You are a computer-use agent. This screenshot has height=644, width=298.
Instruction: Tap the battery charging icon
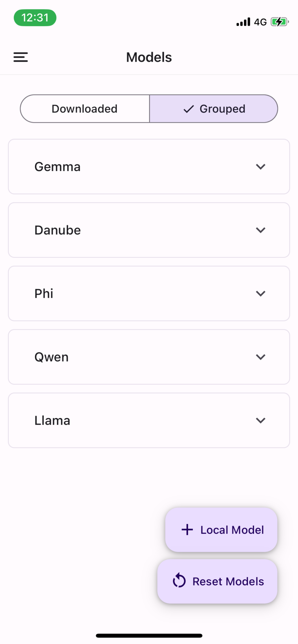coord(279,22)
